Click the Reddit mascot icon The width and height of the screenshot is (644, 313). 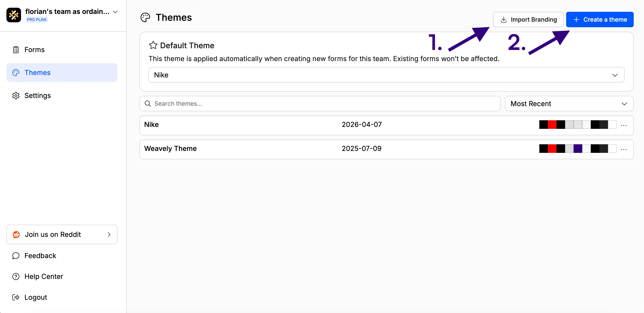pos(16,234)
